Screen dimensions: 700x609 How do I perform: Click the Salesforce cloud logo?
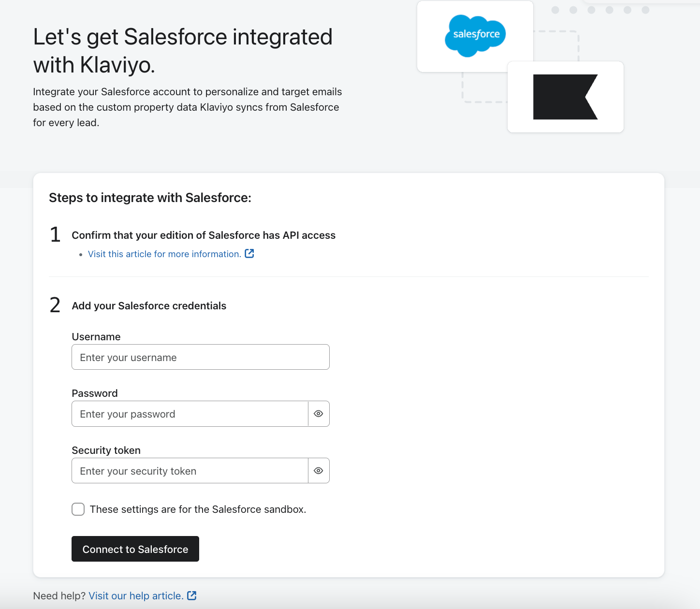[475, 35]
